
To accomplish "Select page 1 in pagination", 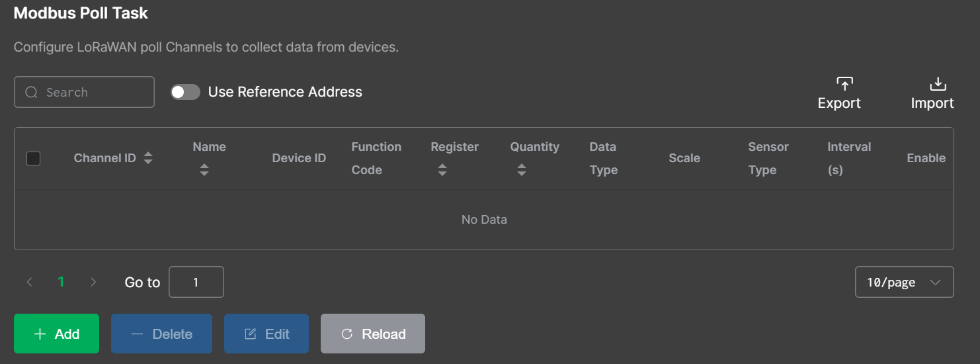I will point(61,282).
